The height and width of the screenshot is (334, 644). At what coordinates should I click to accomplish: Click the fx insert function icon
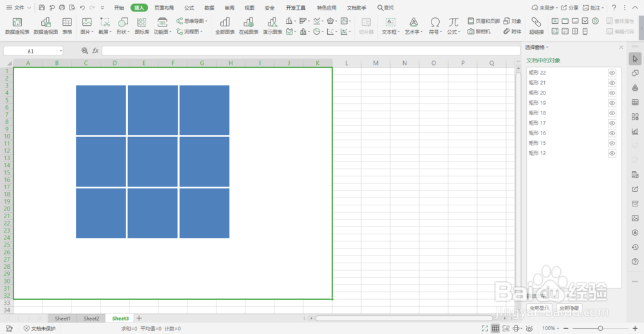pyautogui.click(x=95, y=50)
